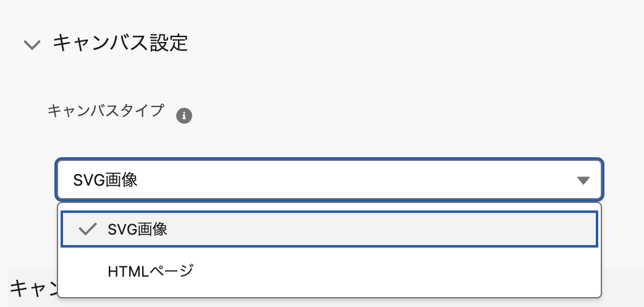644x307 pixels.
Task: Click the キャンバスタイプ field label
Action: 106,111
